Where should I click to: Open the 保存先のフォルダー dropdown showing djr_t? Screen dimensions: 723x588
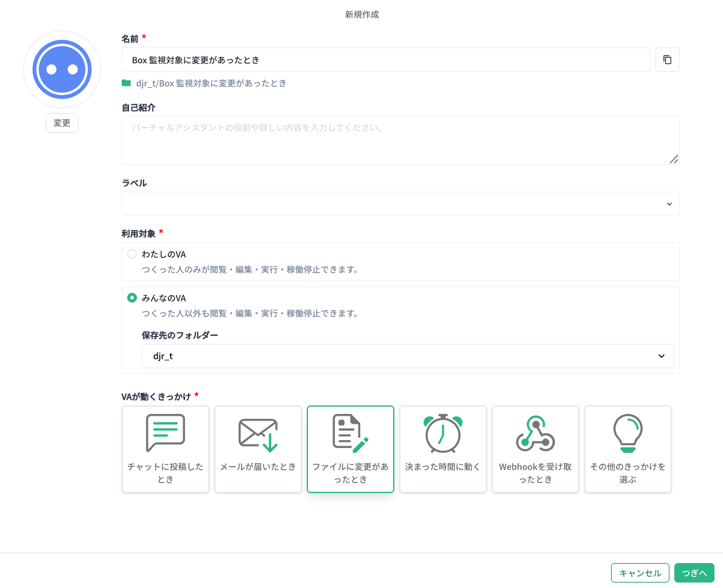click(408, 356)
